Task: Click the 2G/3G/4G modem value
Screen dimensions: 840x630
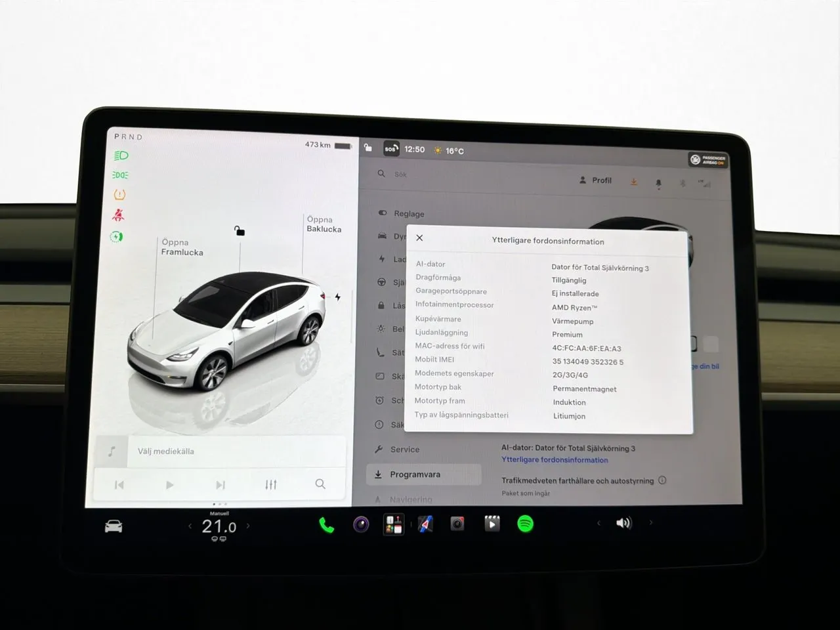Action: (570, 375)
